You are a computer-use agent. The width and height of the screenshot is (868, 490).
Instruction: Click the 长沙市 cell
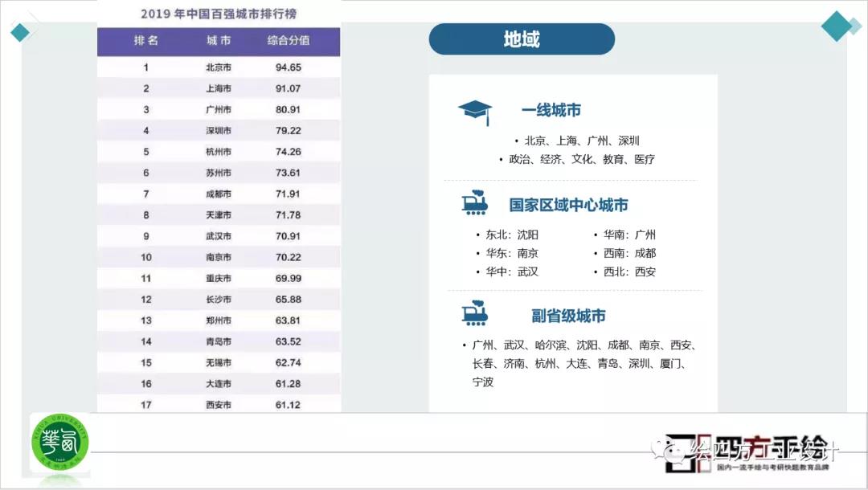[219, 299]
